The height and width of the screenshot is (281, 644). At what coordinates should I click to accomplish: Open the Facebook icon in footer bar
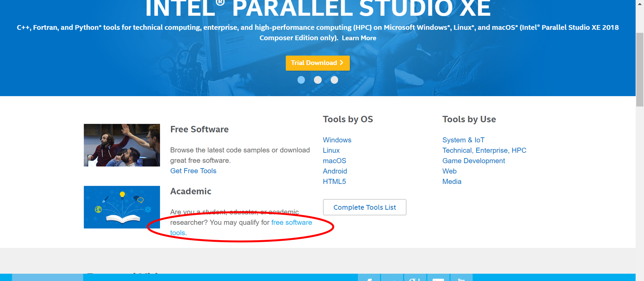click(369, 277)
